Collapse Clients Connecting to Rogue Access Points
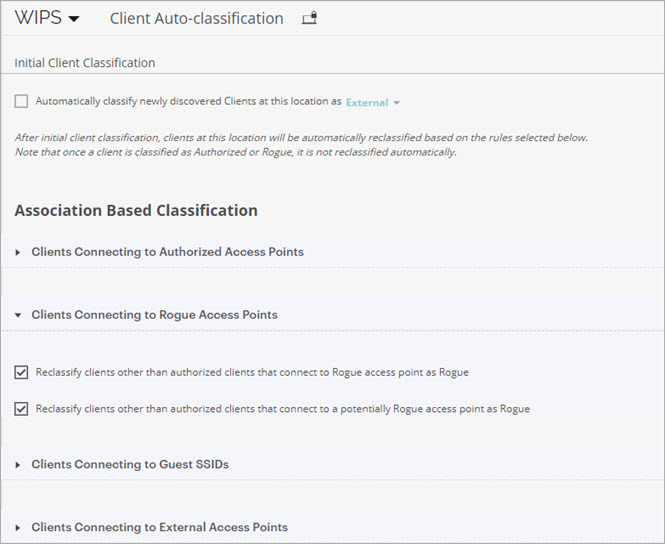Viewport: 665px width, 544px height. 18,315
